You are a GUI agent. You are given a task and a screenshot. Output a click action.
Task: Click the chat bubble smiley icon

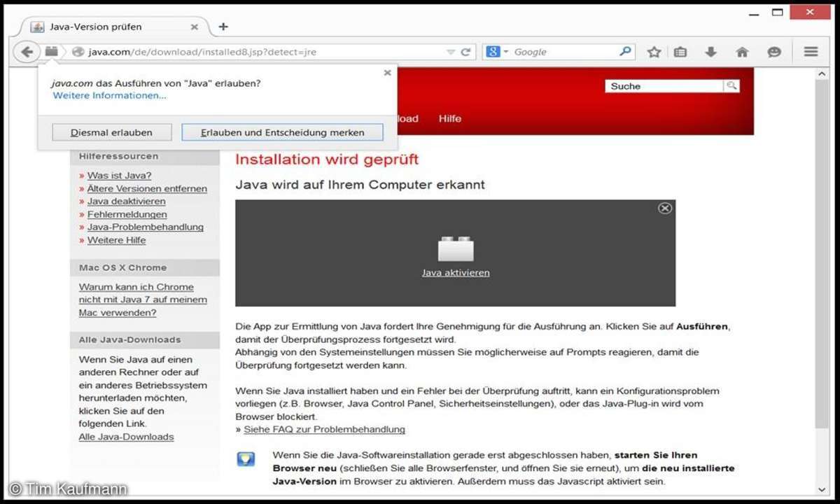click(773, 52)
